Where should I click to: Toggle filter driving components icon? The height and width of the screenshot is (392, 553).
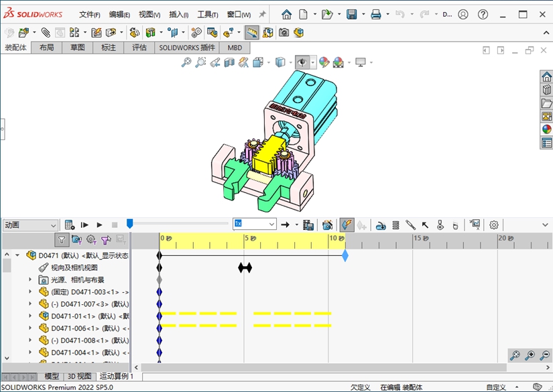91,240
